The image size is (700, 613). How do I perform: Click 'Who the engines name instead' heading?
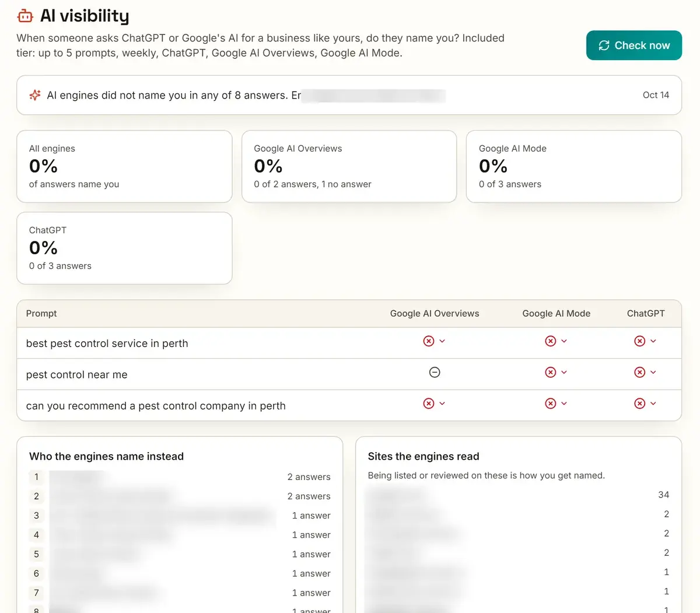(x=106, y=456)
